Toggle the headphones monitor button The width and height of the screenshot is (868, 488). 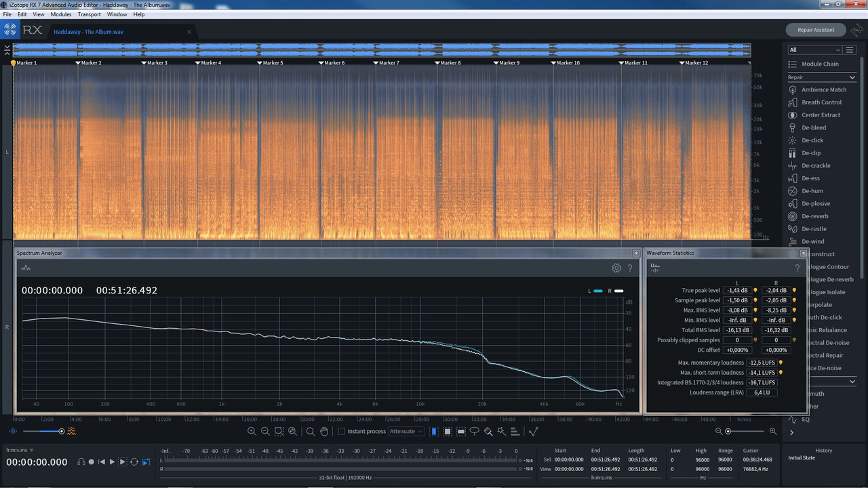pos(81,462)
